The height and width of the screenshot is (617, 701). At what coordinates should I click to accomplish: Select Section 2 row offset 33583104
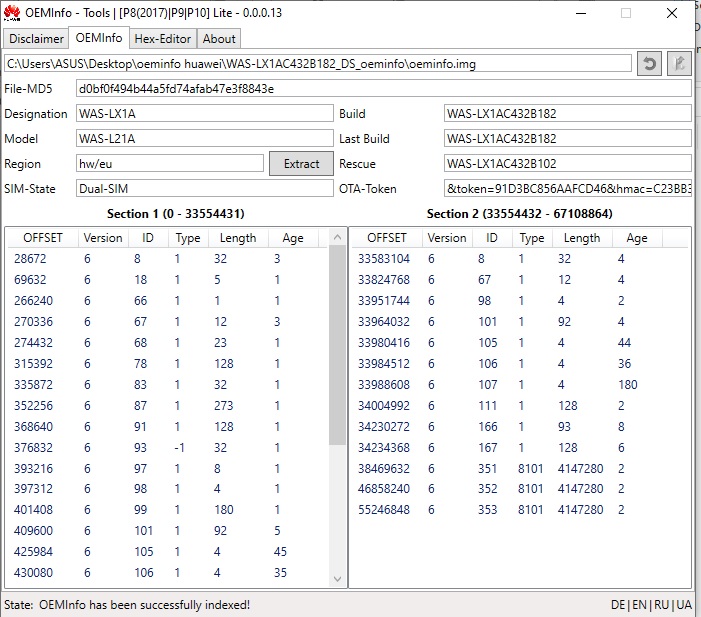point(520,258)
